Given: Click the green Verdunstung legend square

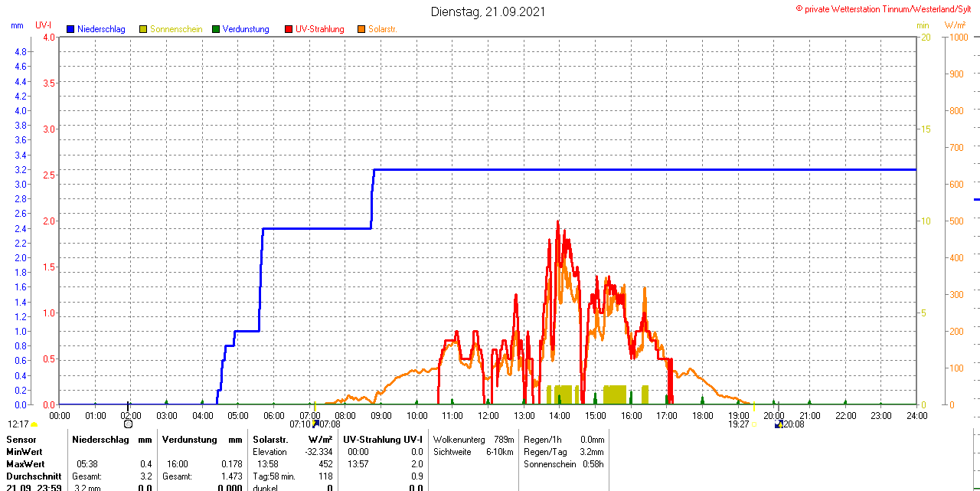Looking at the screenshot, I should coord(216,29).
